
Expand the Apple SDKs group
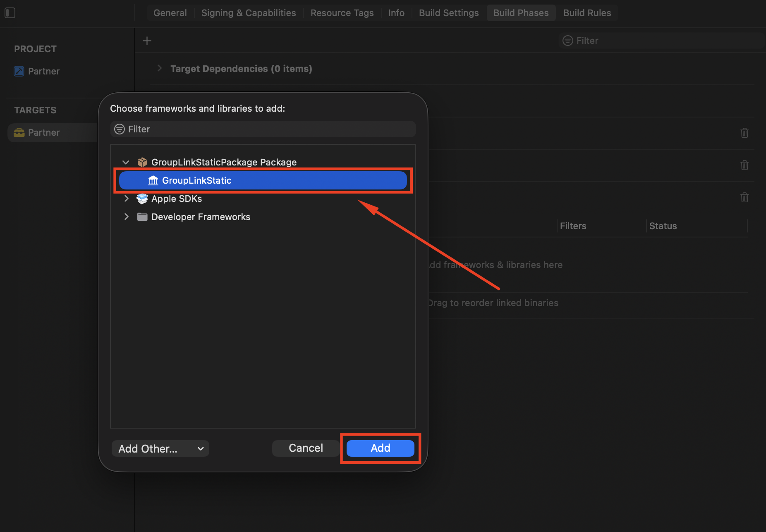coord(127,199)
